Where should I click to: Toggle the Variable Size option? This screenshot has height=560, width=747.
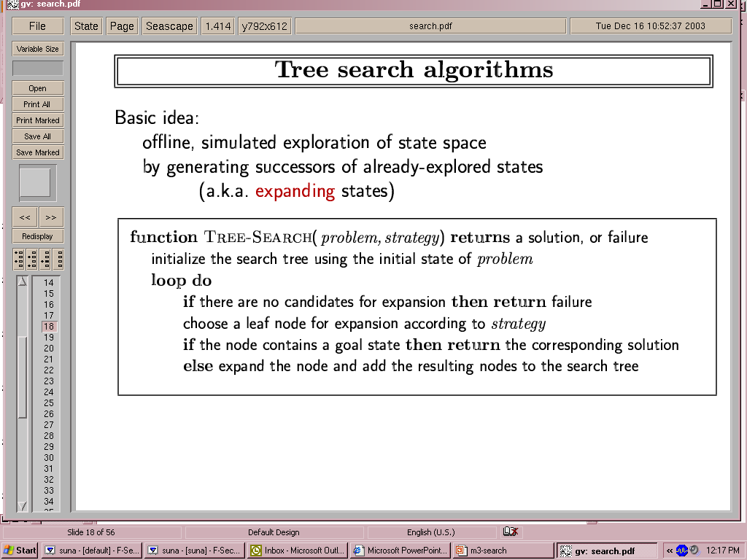(38, 49)
